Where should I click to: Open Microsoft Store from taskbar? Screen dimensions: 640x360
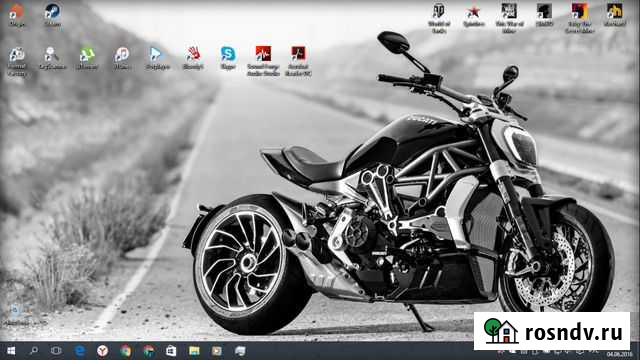(171, 351)
